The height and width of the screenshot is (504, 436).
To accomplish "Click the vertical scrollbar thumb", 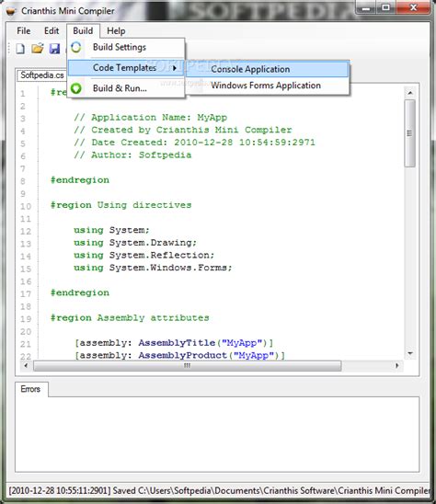I will [x=410, y=133].
